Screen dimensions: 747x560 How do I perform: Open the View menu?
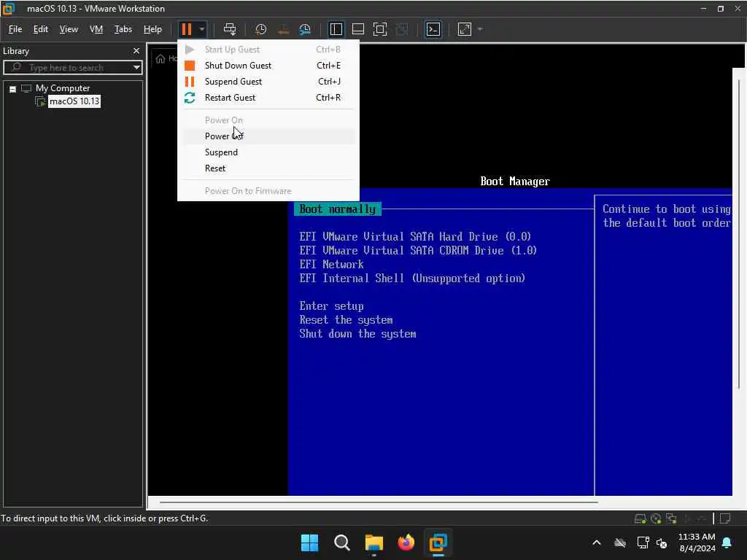(x=69, y=29)
